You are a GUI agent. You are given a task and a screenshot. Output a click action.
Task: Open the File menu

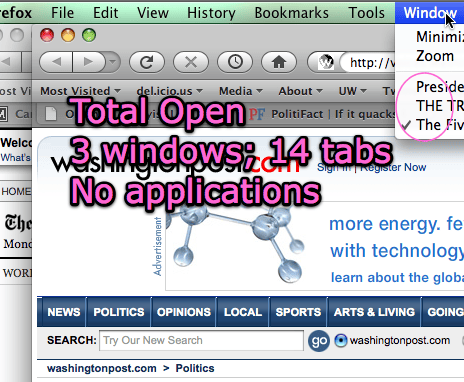[x=62, y=13]
